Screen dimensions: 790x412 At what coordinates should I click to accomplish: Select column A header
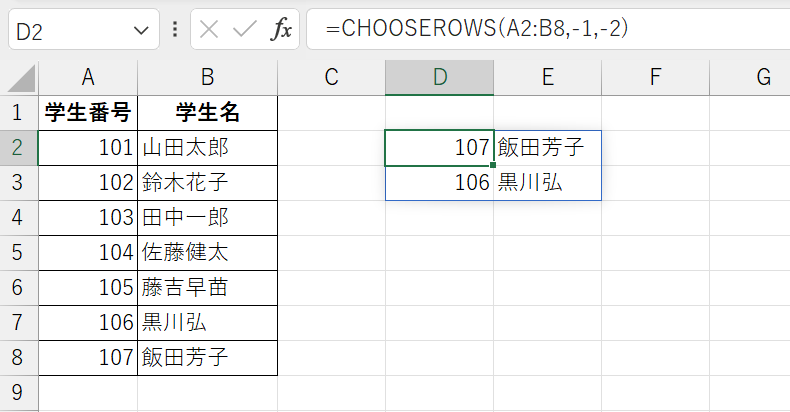pyautogui.click(x=88, y=78)
